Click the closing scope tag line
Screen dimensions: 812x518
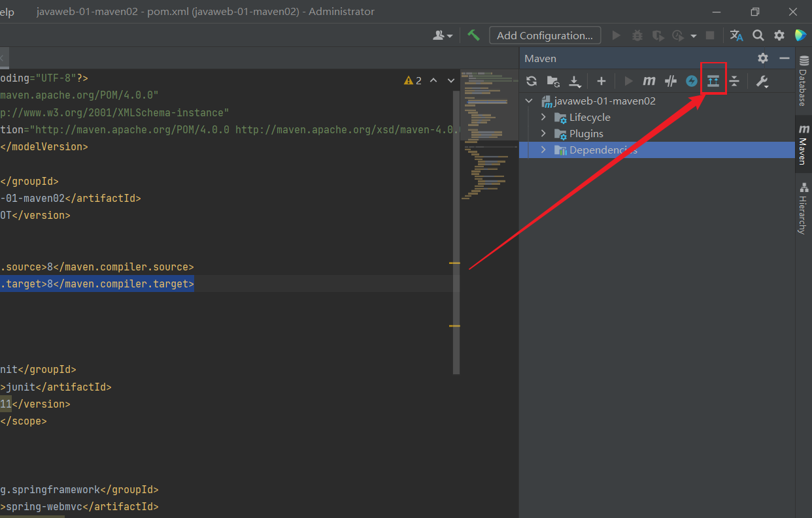click(x=24, y=421)
